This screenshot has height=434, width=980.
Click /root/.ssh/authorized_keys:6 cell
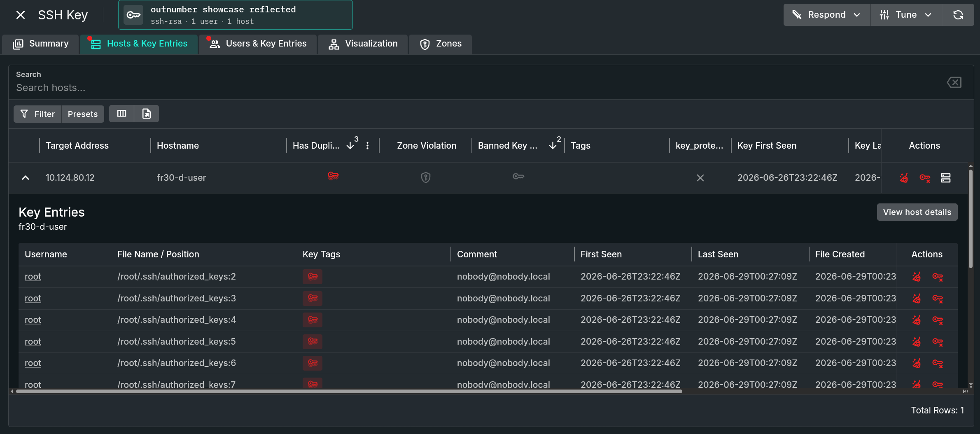tap(177, 363)
